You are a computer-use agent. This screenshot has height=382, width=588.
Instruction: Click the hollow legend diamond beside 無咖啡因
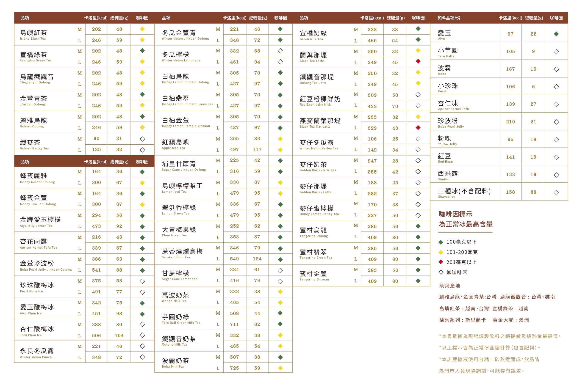[x=441, y=272]
